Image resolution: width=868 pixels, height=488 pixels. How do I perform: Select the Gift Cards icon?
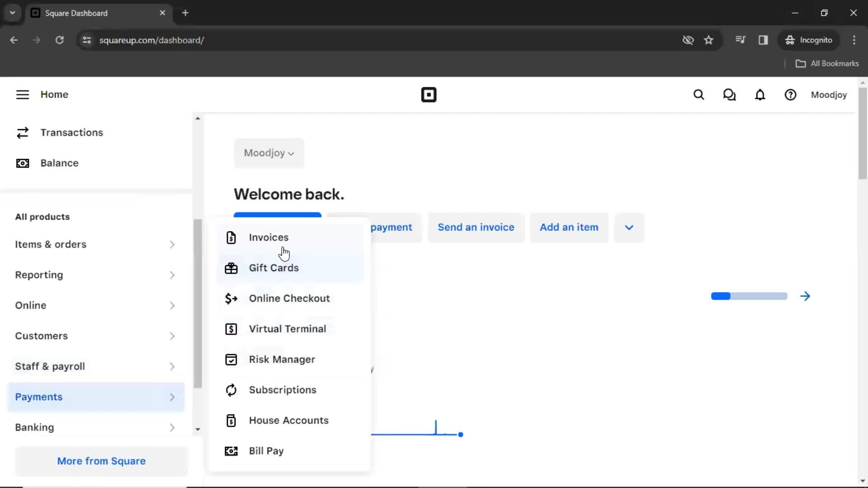click(x=231, y=267)
